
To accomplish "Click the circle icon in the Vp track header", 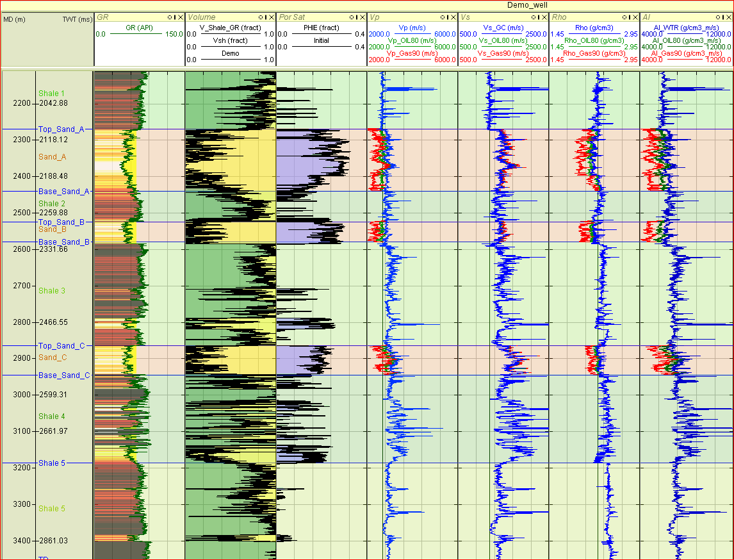I will (443, 17).
